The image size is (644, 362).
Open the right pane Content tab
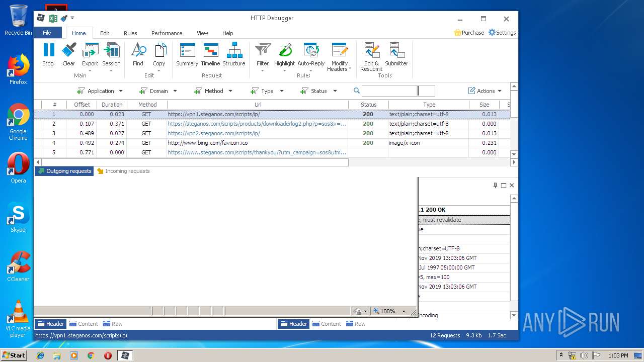click(327, 324)
